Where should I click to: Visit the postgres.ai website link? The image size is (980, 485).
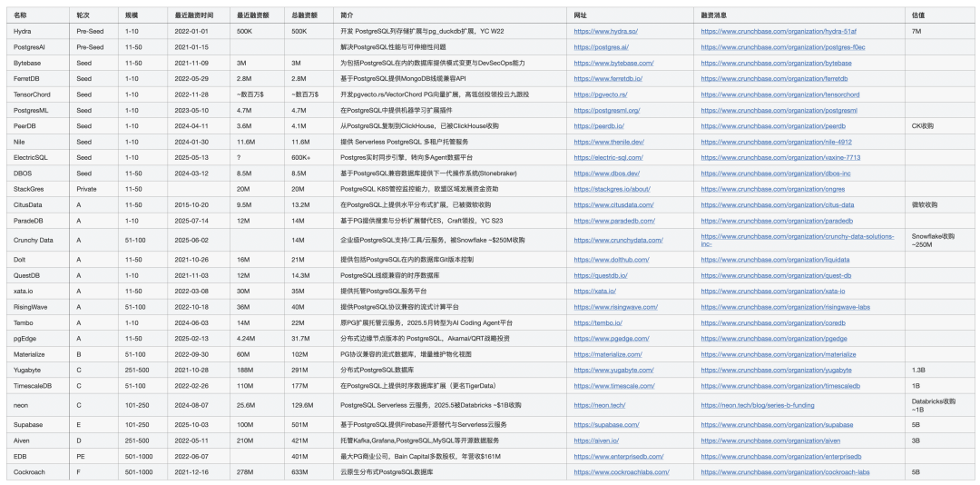tap(601, 47)
